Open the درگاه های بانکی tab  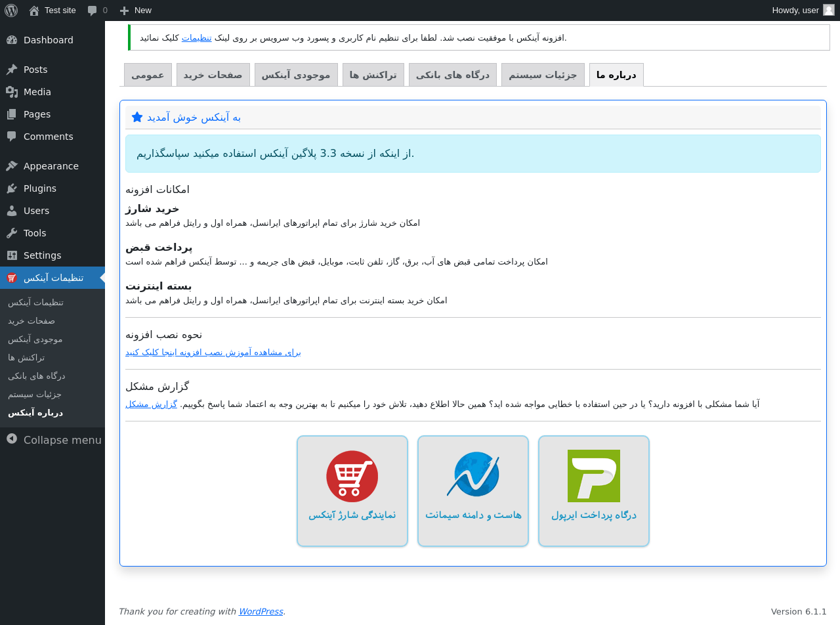(x=453, y=75)
